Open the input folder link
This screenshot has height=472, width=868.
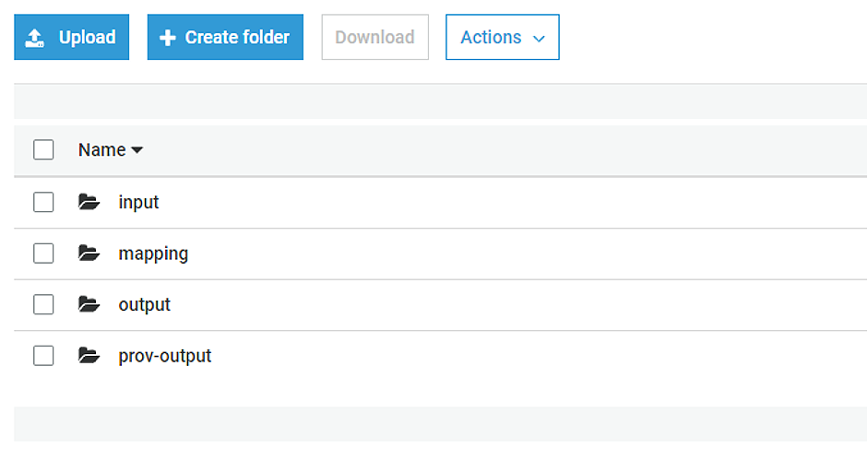(138, 203)
